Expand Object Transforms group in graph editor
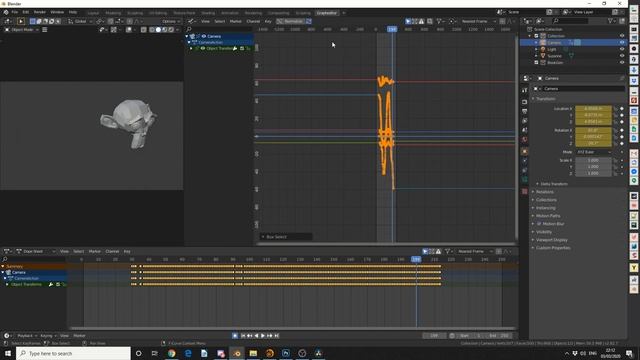Image resolution: width=640 pixels, height=360 pixels. pos(191,49)
